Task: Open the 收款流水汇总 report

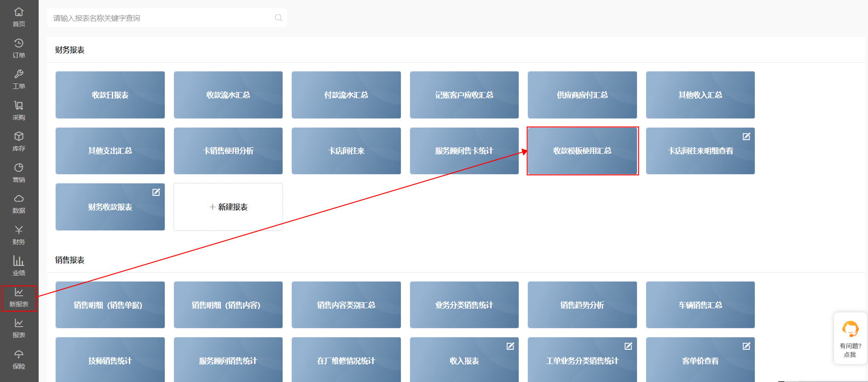Action: [228, 95]
